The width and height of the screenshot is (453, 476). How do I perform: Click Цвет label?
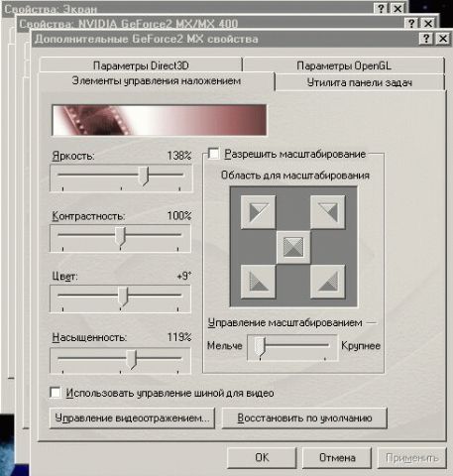point(65,277)
